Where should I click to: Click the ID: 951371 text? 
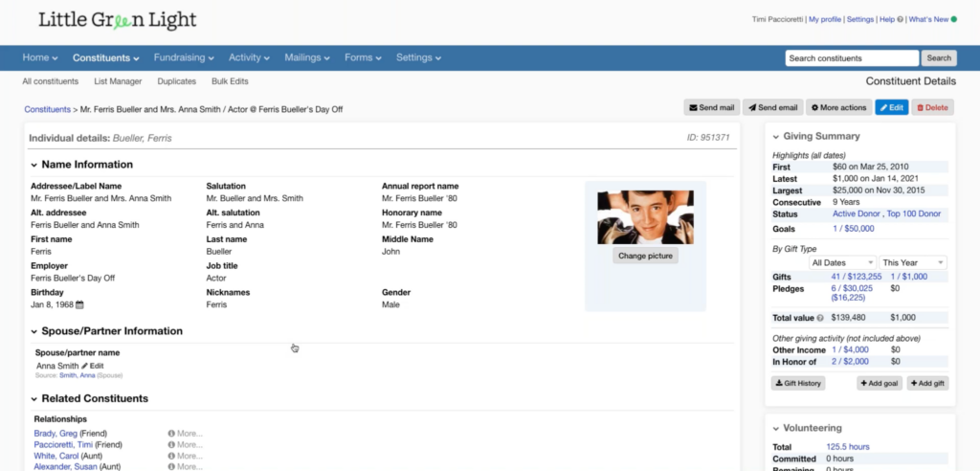(x=708, y=138)
